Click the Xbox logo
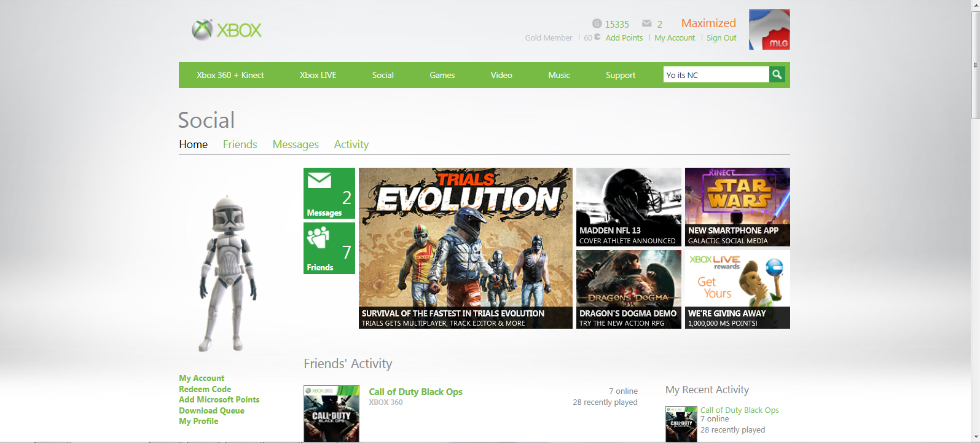Screen dimensions: 980x443 (x=227, y=29)
